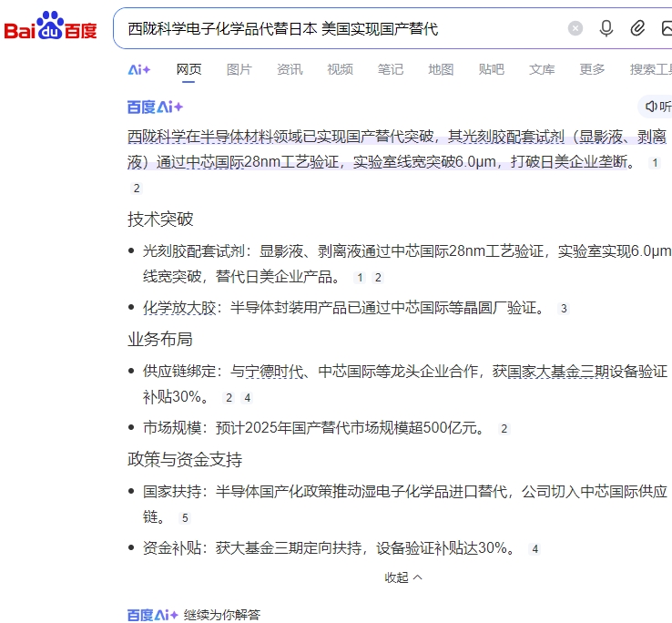672x623 pixels.
Task: Click the 技术突破 heading
Action: (160, 220)
